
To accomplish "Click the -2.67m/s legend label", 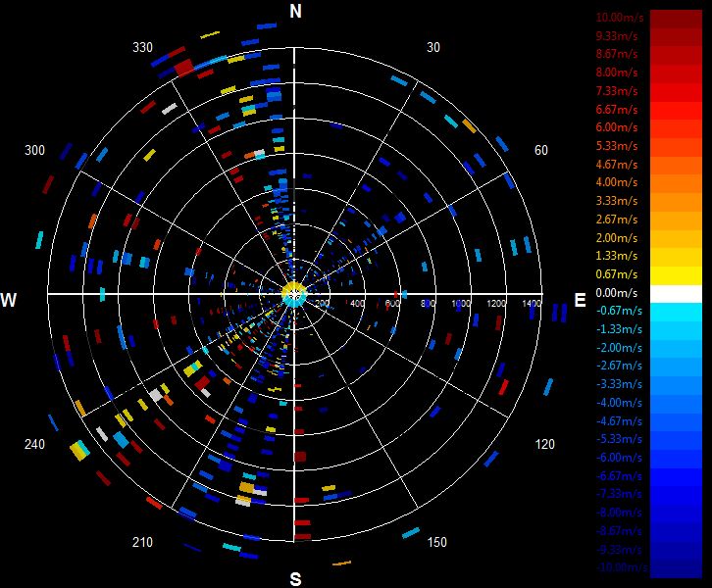I will click(x=619, y=366).
